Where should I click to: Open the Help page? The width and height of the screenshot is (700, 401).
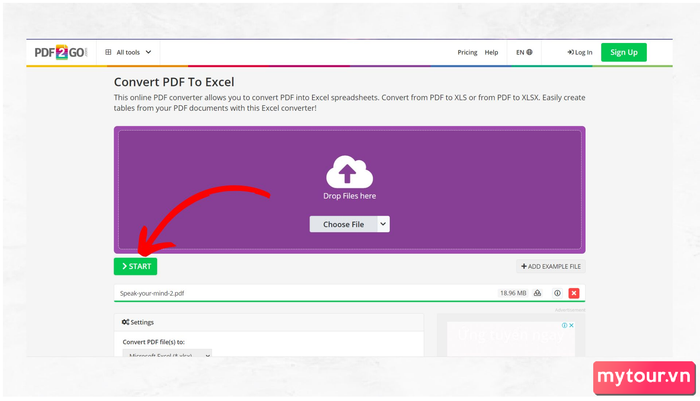491,52
